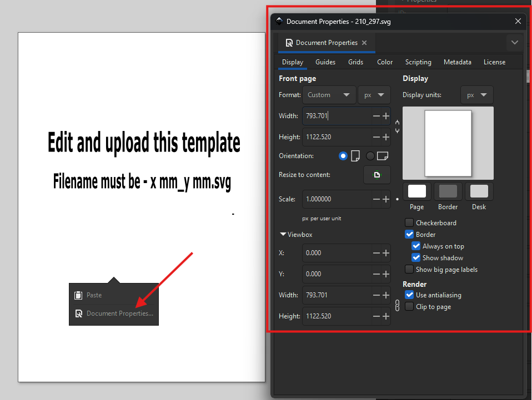Image resolution: width=532 pixels, height=400 pixels.
Task: Go to the Scripting tab
Action: (418, 62)
